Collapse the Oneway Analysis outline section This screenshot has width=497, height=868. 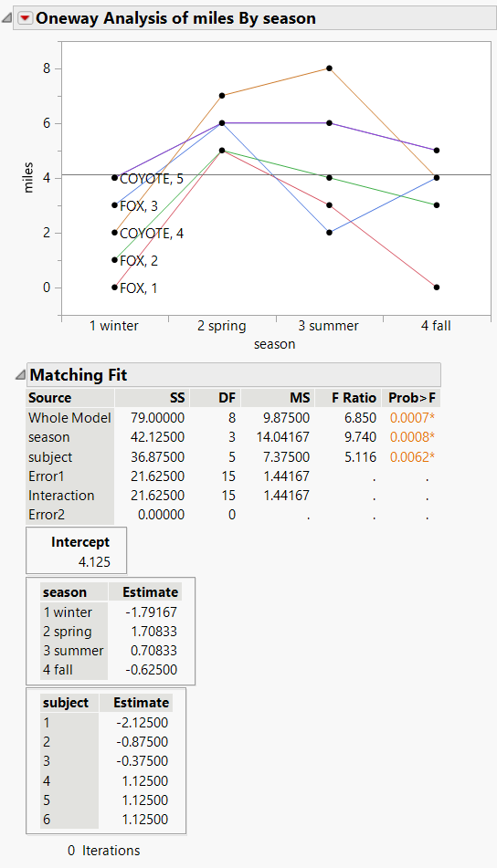click(x=6, y=18)
